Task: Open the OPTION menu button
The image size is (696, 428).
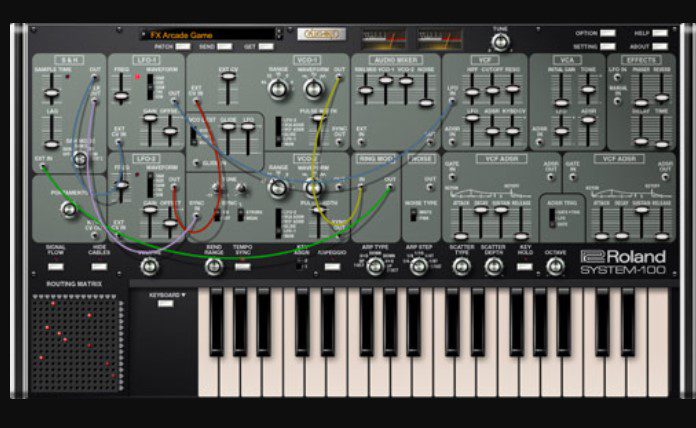Action: tap(608, 33)
